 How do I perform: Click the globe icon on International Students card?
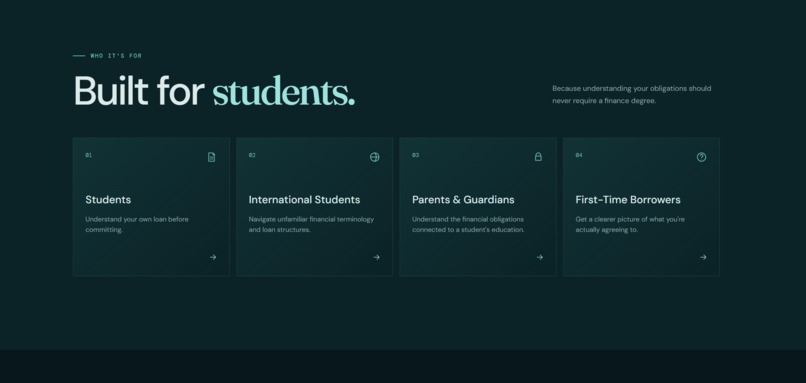(375, 157)
